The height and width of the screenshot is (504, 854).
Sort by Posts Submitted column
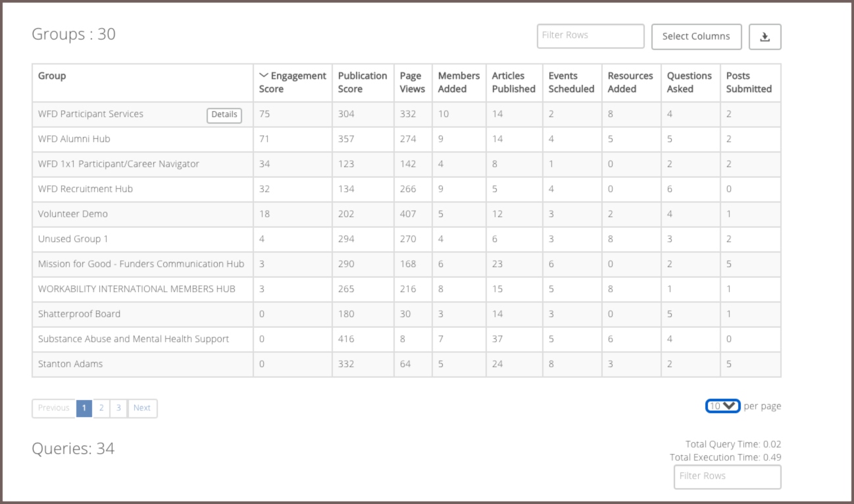[750, 83]
